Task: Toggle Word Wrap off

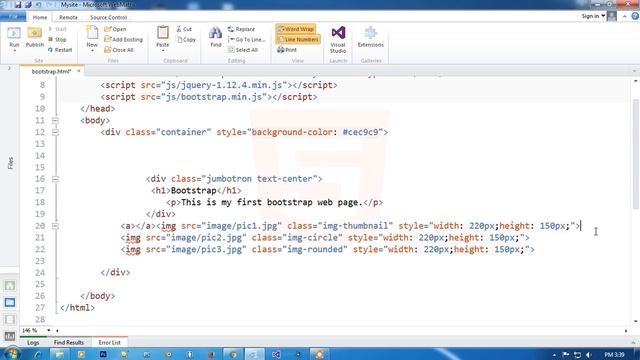Action: (x=296, y=29)
